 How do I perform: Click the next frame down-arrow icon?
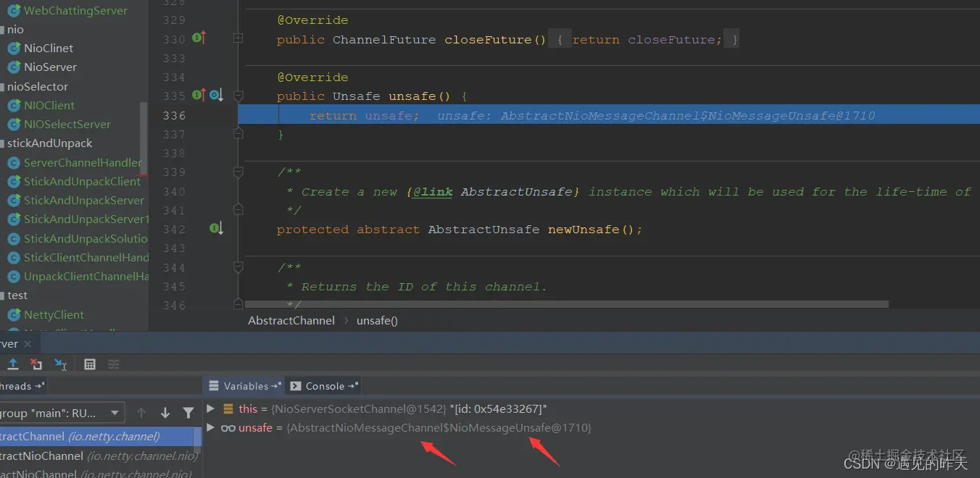tap(165, 413)
